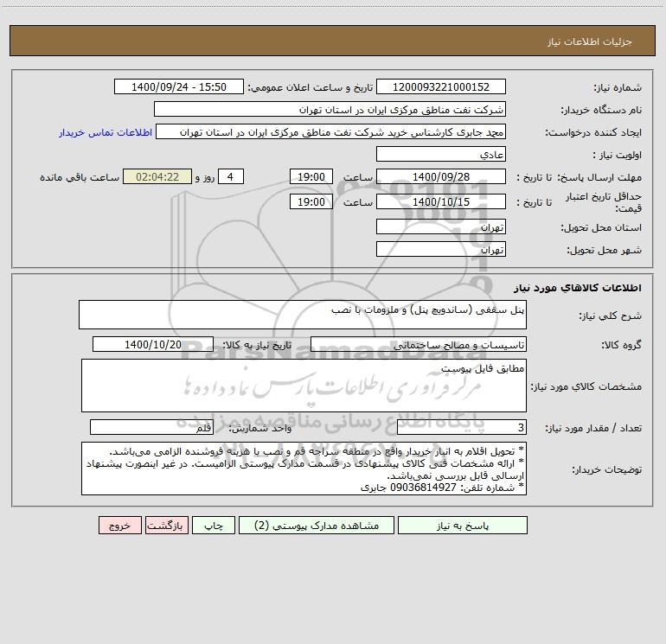This screenshot has height=644, width=666.
Task: Click the نام دستگاه خریدار field
Action: [x=330, y=109]
